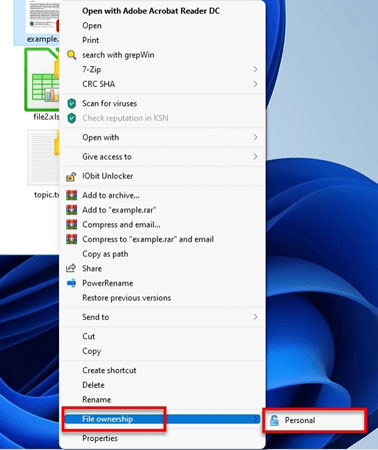Select Delete from the context menu
Viewport: 378px width, 450px height.
point(162,385)
